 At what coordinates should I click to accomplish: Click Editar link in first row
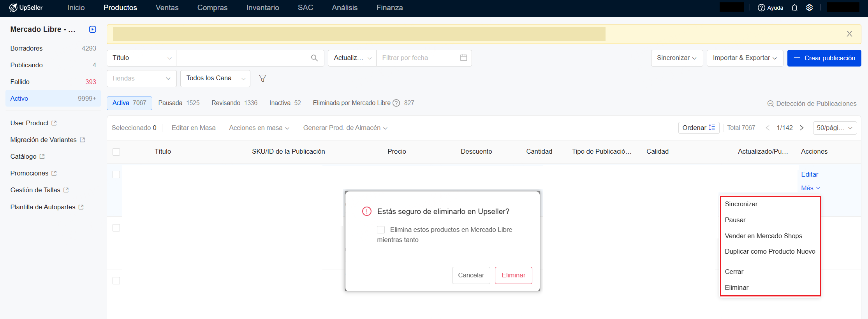click(810, 174)
